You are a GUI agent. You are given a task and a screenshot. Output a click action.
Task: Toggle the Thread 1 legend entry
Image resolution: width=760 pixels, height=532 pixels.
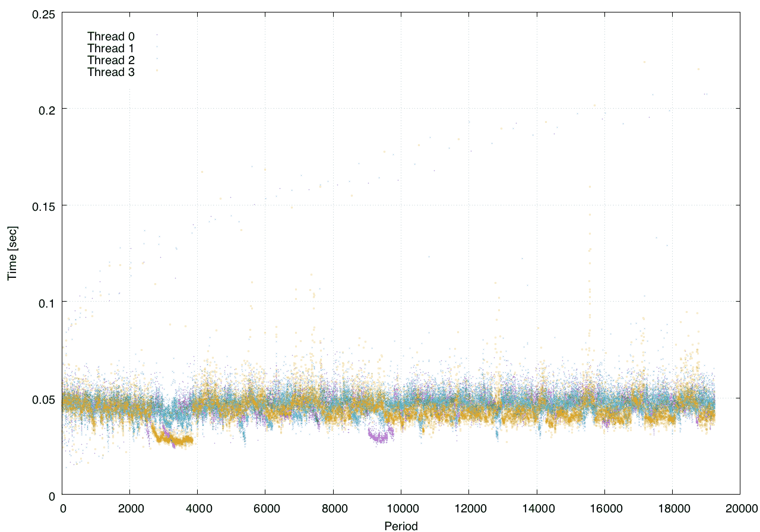click(110, 48)
